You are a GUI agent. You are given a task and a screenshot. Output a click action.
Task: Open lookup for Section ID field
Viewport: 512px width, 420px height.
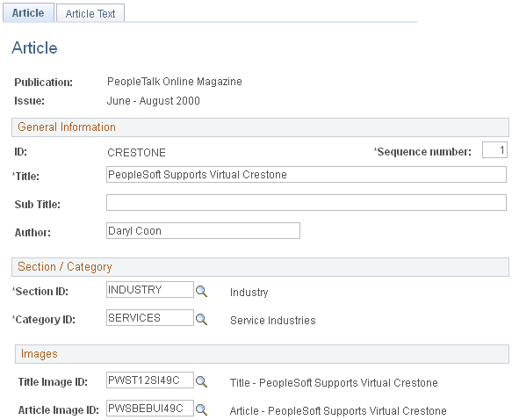tap(201, 291)
